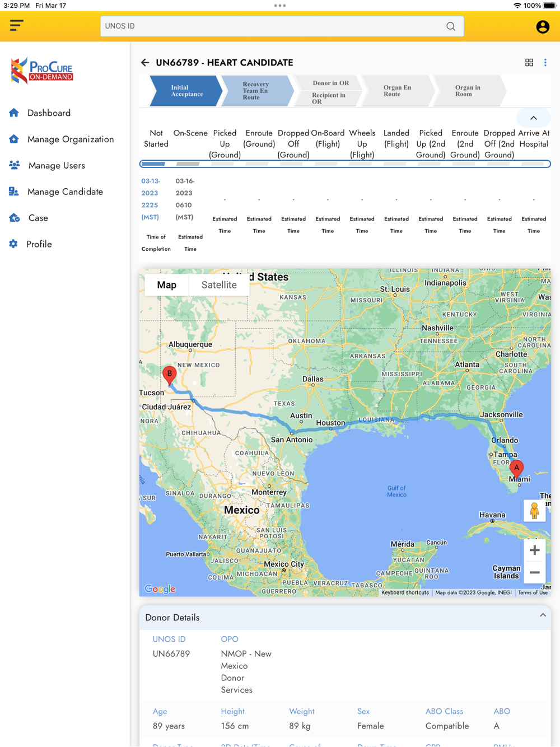Click the Sex value Female
The image size is (560, 747).
(371, 726)
